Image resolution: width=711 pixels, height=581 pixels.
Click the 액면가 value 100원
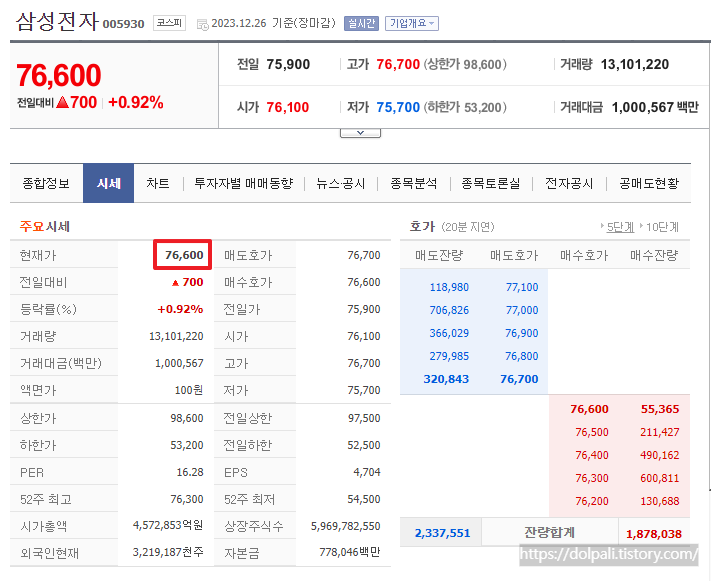click(189, 390)
